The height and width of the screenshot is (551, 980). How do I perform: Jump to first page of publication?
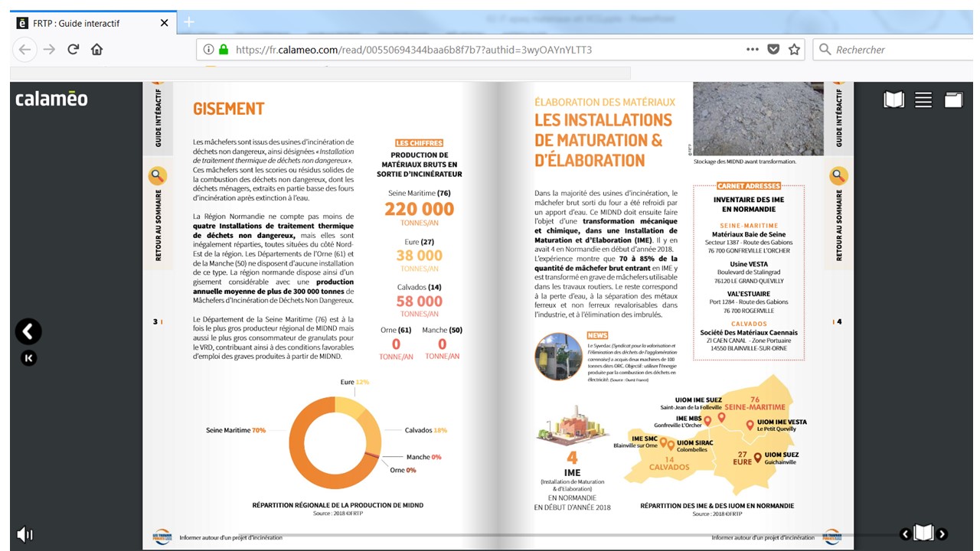coord(28,357)
